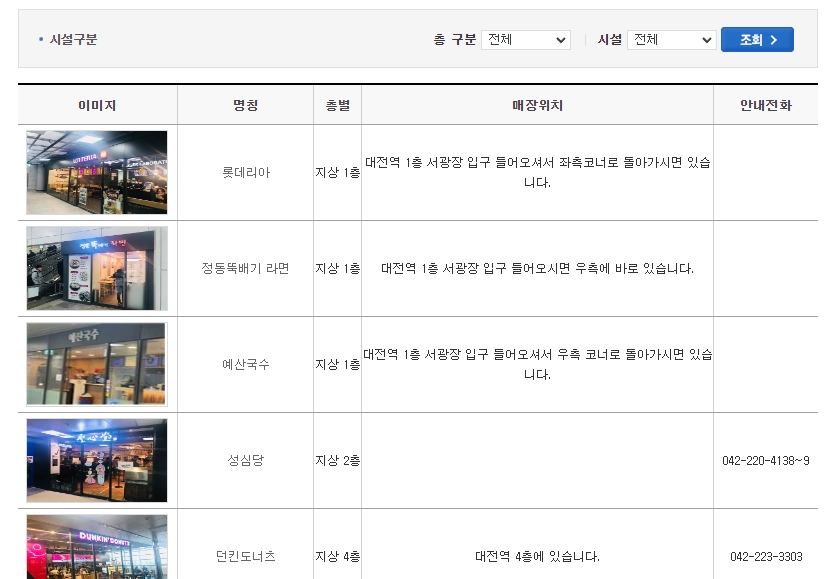Click the 던킨도너츠 phone number 042-223-3303
The height and width of the screenshot is (579, 840).
coord(765,551)
